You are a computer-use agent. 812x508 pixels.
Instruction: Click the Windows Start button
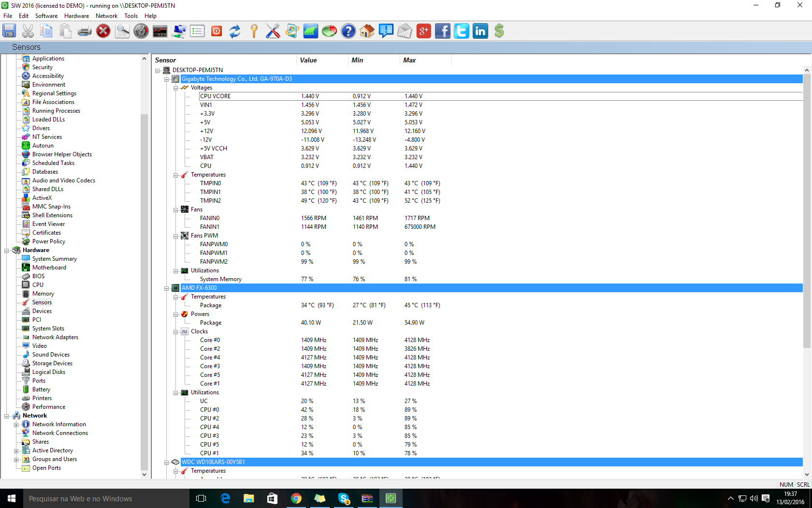coord(12,498)
